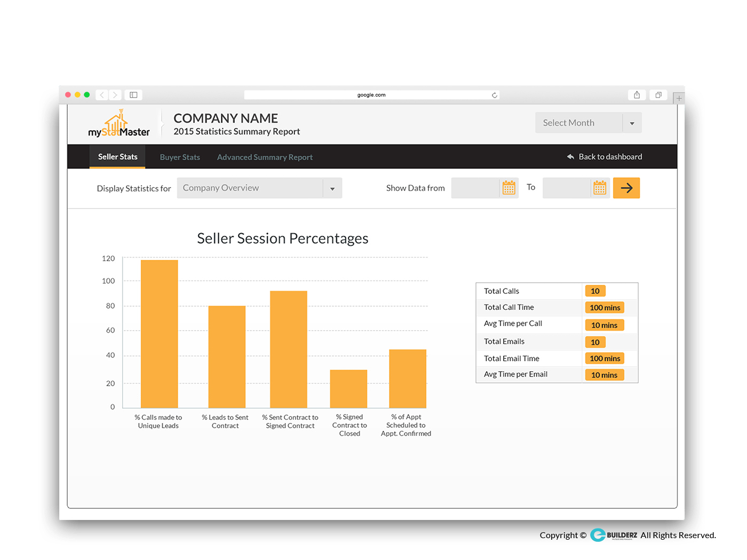Click % of Appt Scheduled to Confirmed bar

(408, 379)
